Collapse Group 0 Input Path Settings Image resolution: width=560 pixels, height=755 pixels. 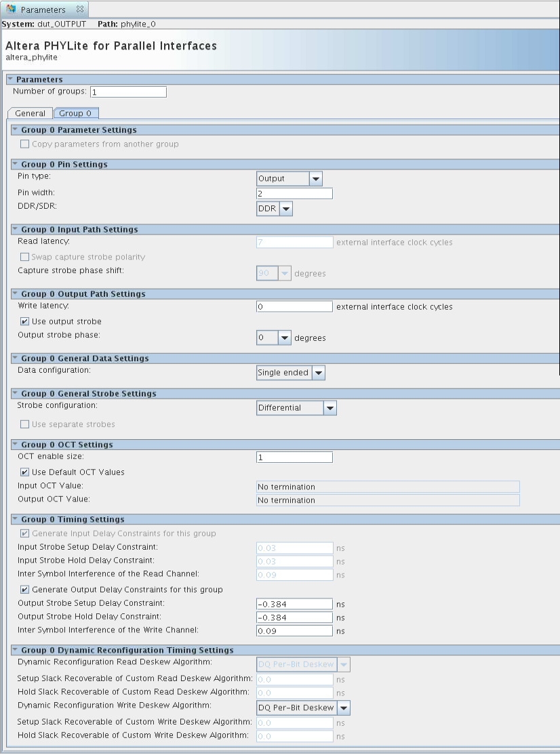coord(15,228)
